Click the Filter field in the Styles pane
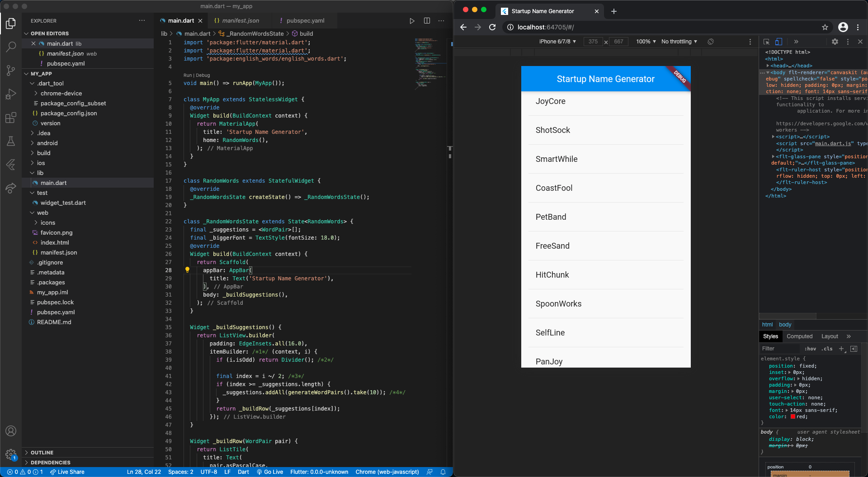The width and height of the screenshot is (868, 477). [780, 349]
